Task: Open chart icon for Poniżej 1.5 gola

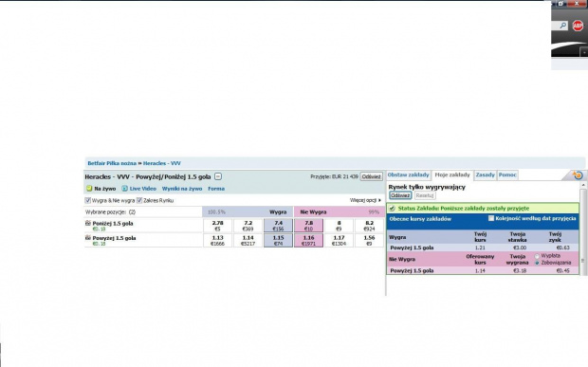Action: coord(88,223)
